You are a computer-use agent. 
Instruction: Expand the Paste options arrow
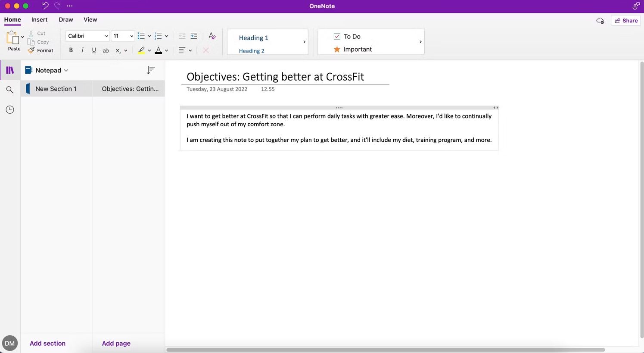[x=22, y=37]
